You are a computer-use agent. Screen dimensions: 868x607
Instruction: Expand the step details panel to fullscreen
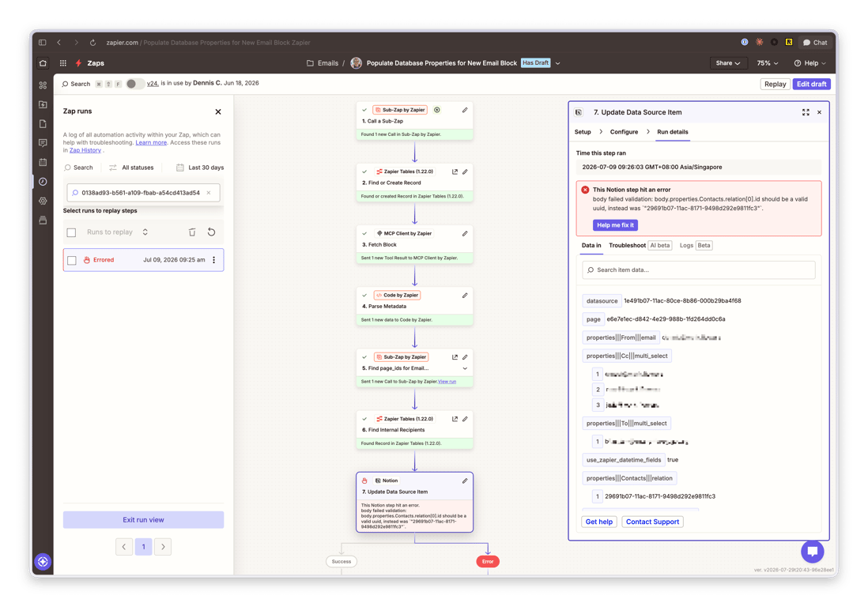point(806,112)
